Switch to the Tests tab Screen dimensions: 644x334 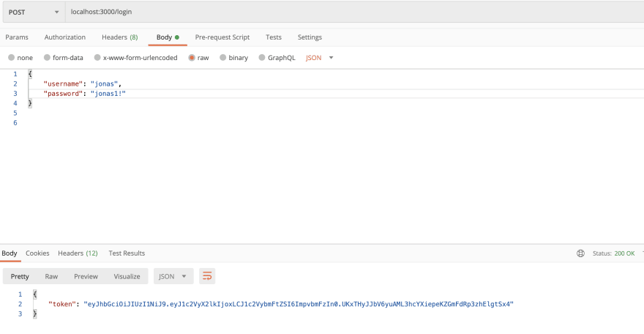[x=274, y=37]
